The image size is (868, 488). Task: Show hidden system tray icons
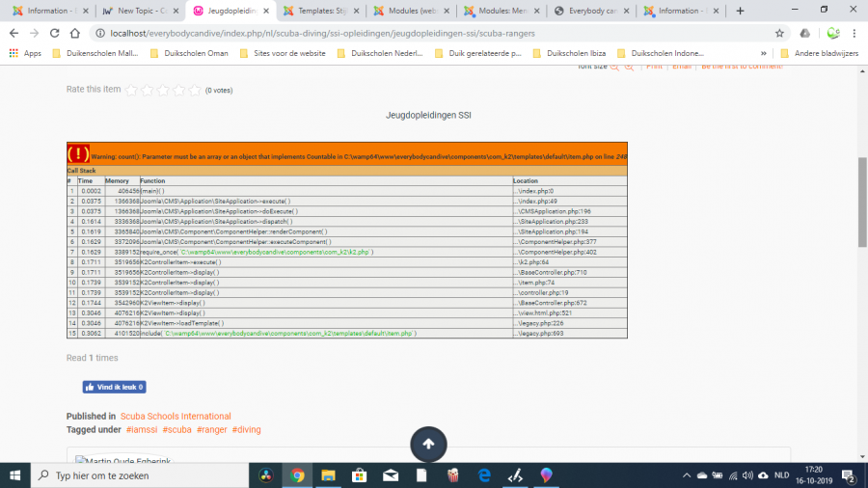(687, 475)
